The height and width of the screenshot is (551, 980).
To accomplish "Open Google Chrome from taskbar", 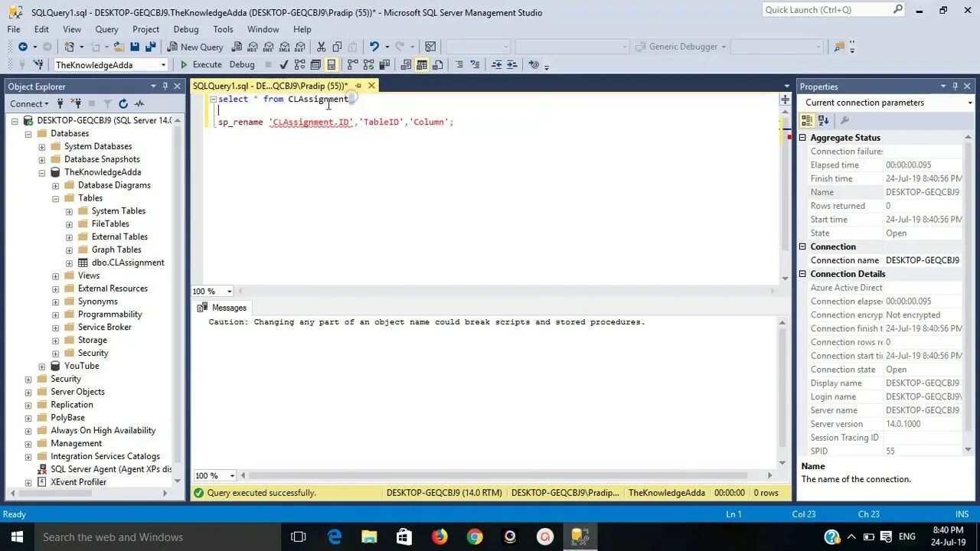I will tap(475, 537).
